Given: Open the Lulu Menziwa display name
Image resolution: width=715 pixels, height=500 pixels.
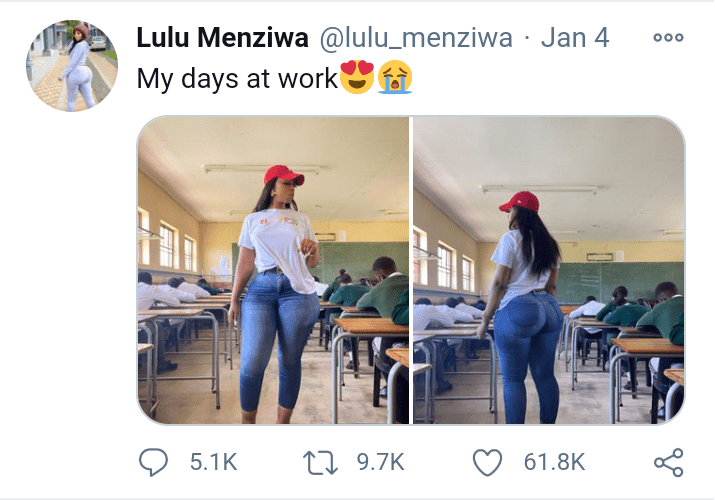Looking at the screenshot, I should point(223,37).
